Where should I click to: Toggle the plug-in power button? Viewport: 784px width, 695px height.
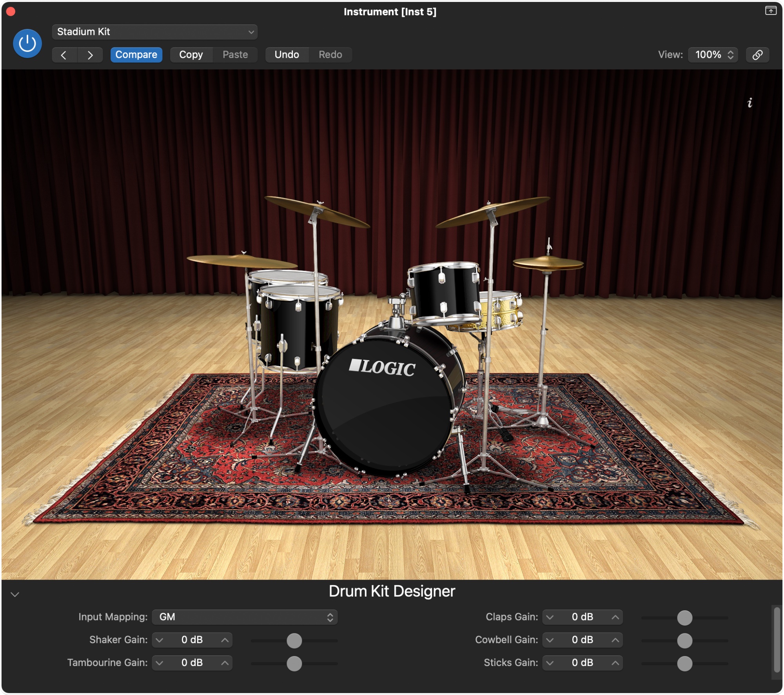tap(27, 43)
